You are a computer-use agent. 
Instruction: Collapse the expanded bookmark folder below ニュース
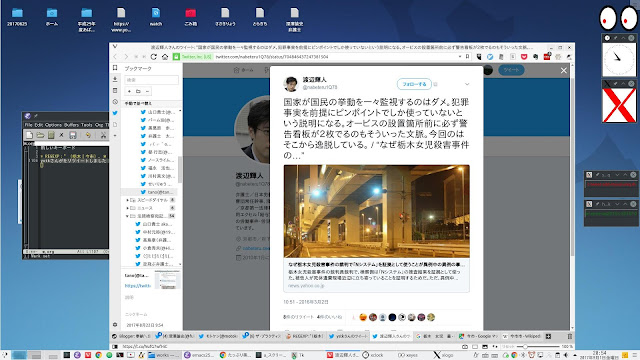pyautogui.click(x=127, y=216)
